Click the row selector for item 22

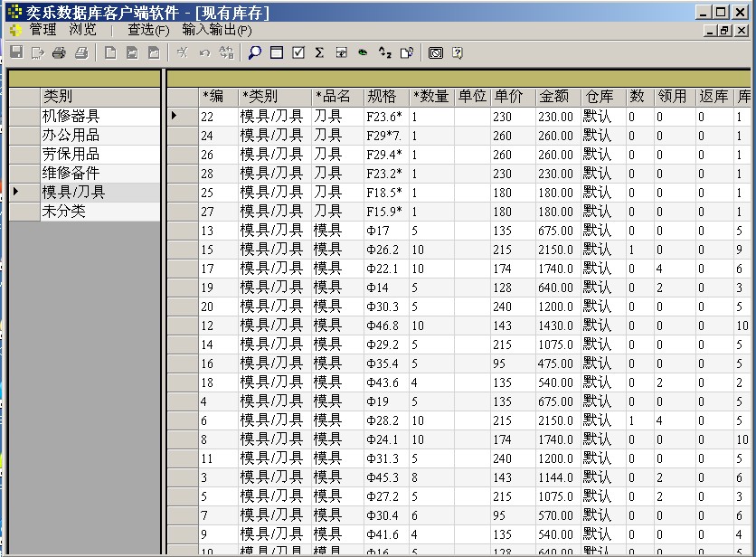pyautogui.click(x=182, y=117)
